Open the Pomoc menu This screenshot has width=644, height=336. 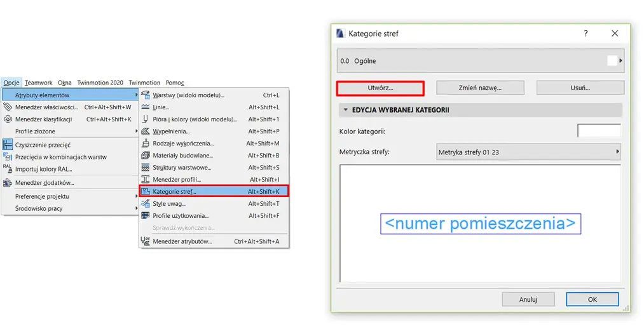coord(175,83)
